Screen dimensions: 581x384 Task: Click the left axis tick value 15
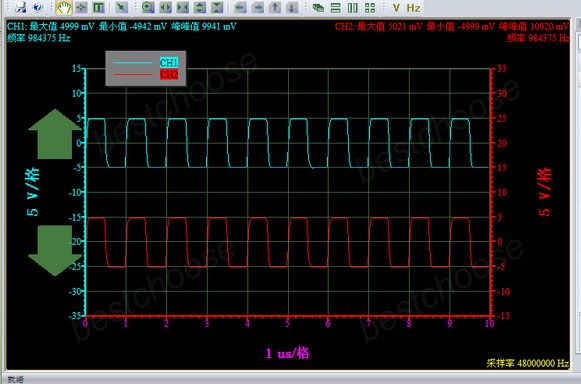click(x=76, y=68)
